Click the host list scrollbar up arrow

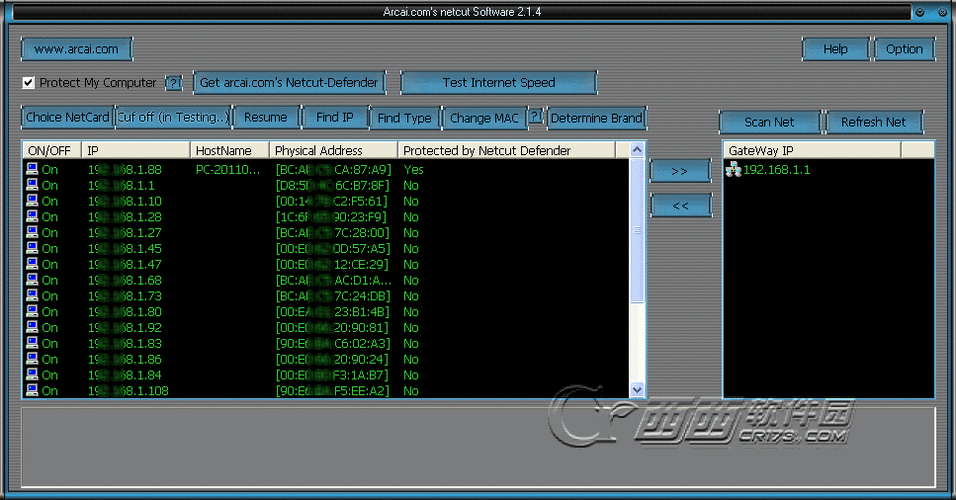coord(637,150)
